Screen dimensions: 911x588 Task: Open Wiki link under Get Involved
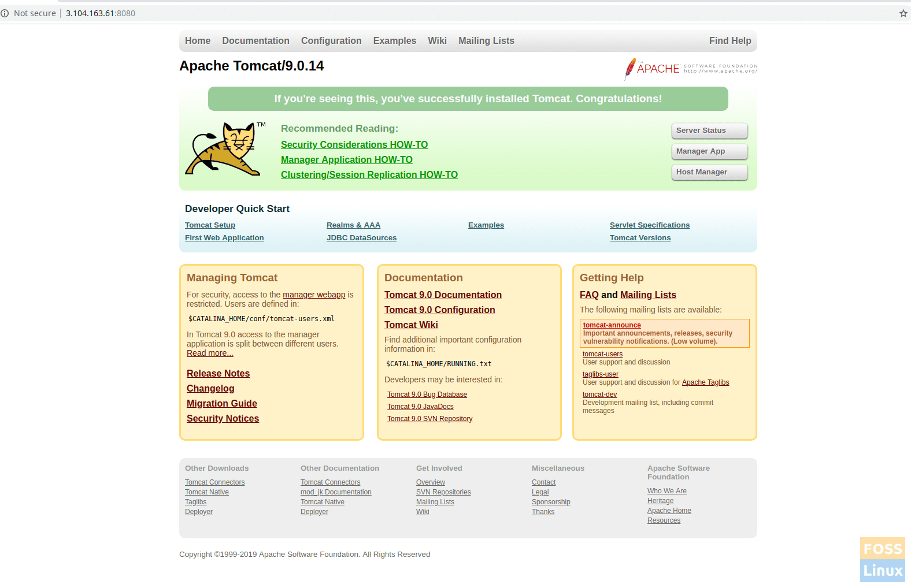(x=423, y=512)
